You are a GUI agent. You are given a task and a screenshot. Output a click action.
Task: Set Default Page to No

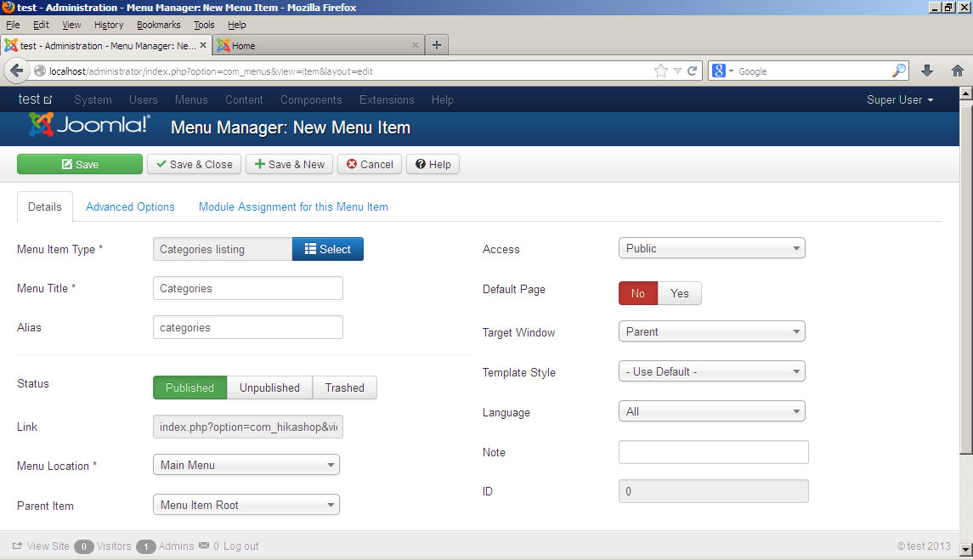point(638,293)
